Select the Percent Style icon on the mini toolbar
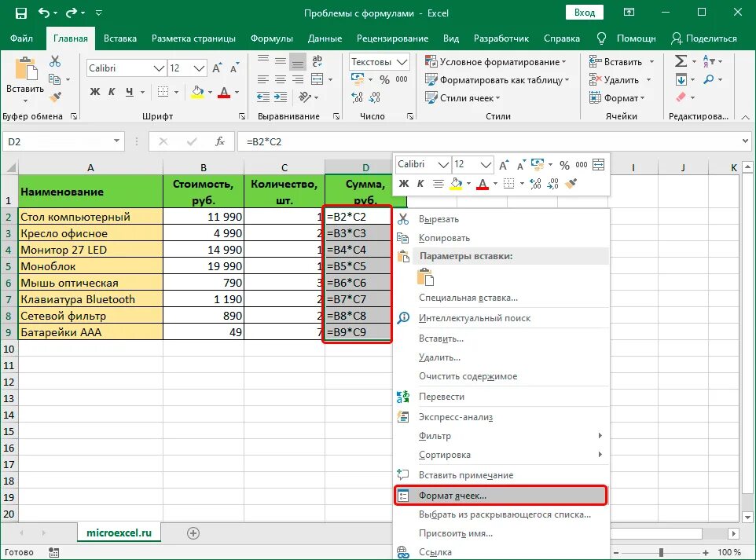Image resolution: width=756 pixels, height=560 pixels. pyautogui.click(x=563, y=163)
